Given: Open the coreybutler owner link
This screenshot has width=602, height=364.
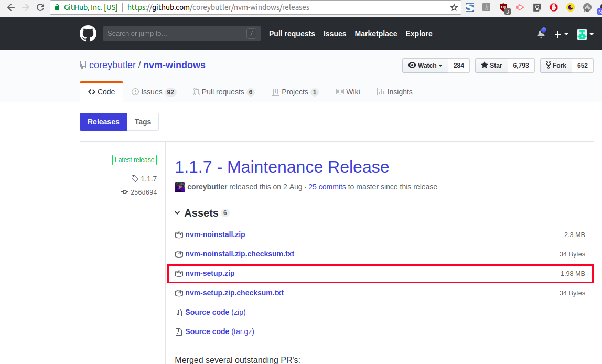Looking at the screenshot, I should tap(113, 65).
